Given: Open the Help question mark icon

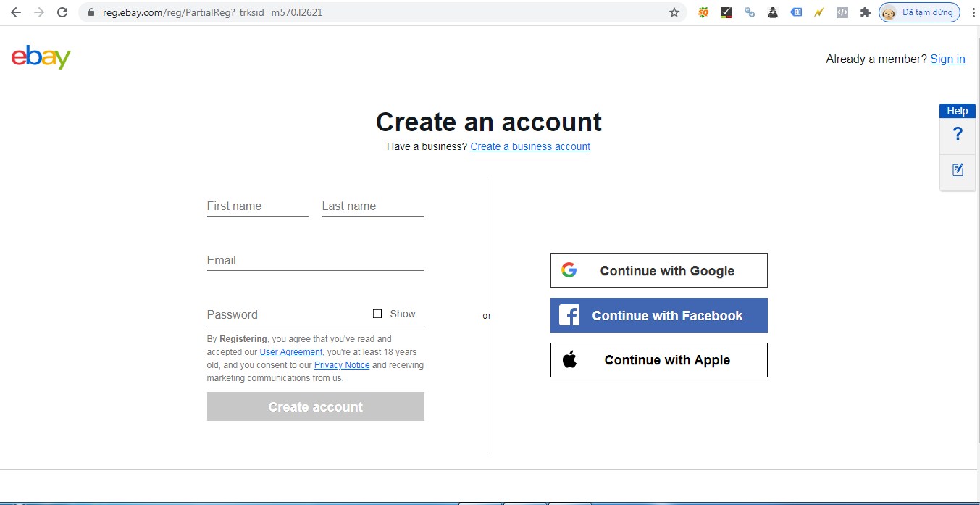Looking at the screenshot, I should pos(958,134).
